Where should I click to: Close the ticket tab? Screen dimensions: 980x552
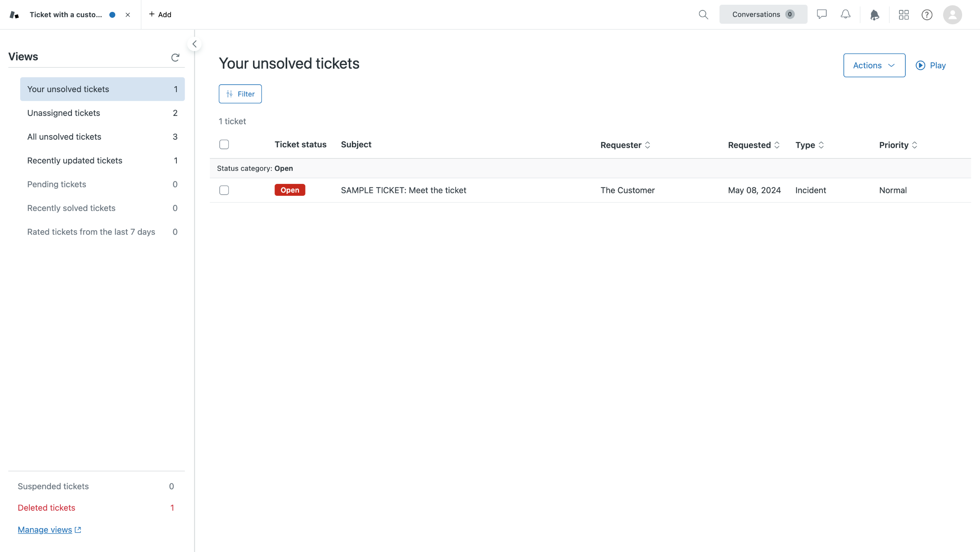(128, 15)
